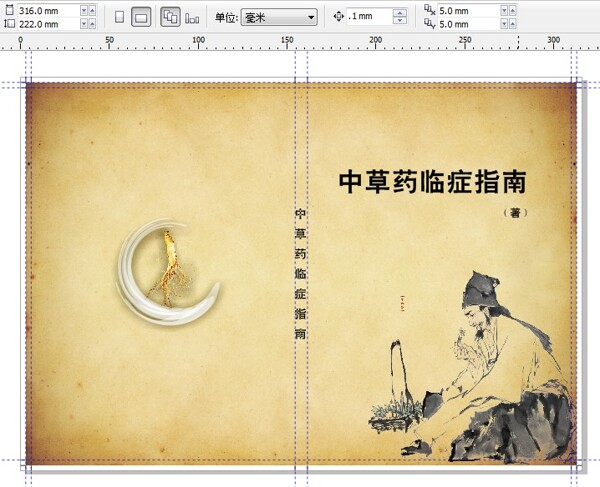Image resolution: width=600 pixels, height=487 pixels.
Task: Increase page width with up arrow
Action: click(92, 11)
